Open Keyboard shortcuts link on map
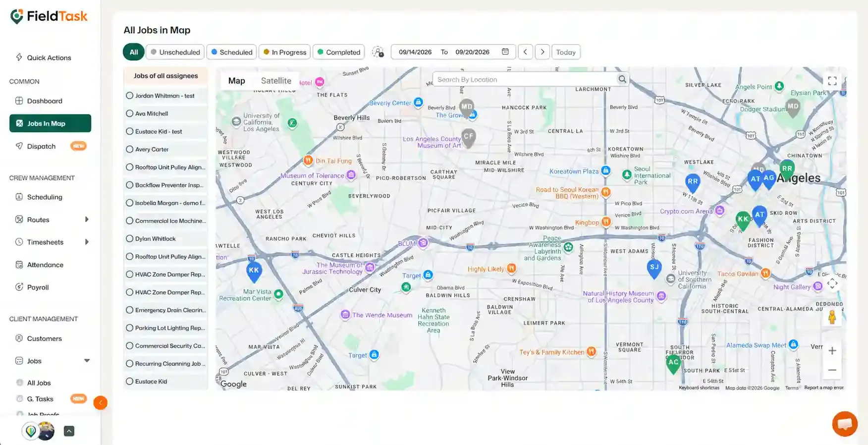 [699, 388]
